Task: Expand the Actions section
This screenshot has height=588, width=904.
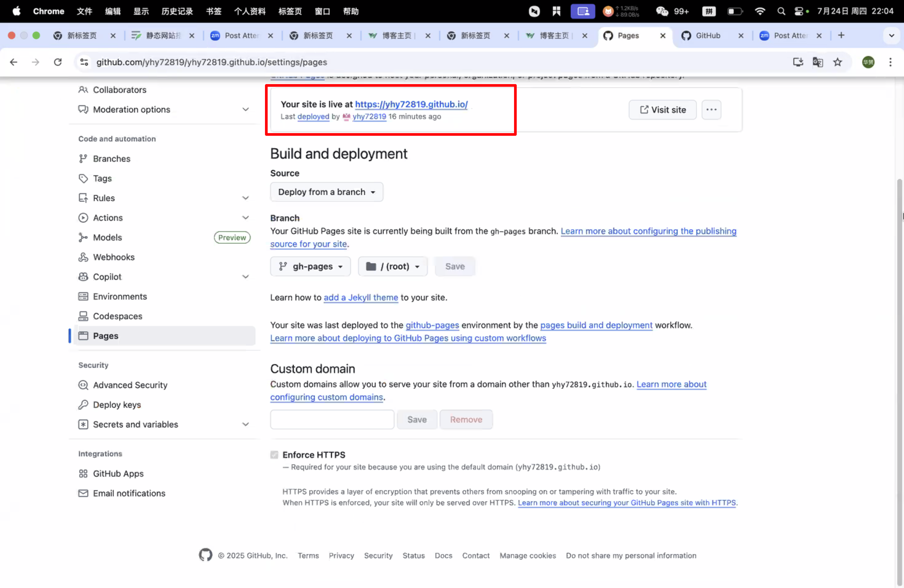Action: pos(246,218)
